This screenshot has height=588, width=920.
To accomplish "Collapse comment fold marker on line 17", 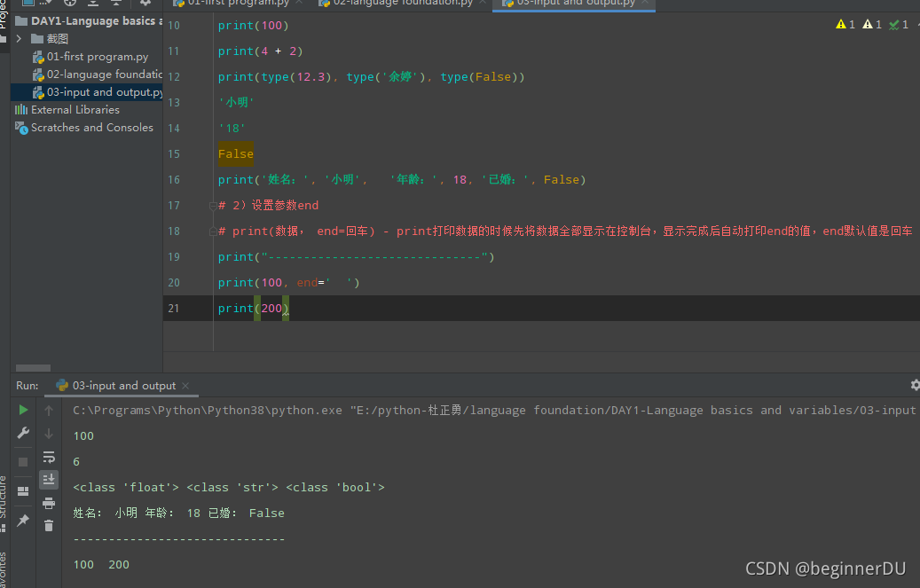I will [213, 206].
